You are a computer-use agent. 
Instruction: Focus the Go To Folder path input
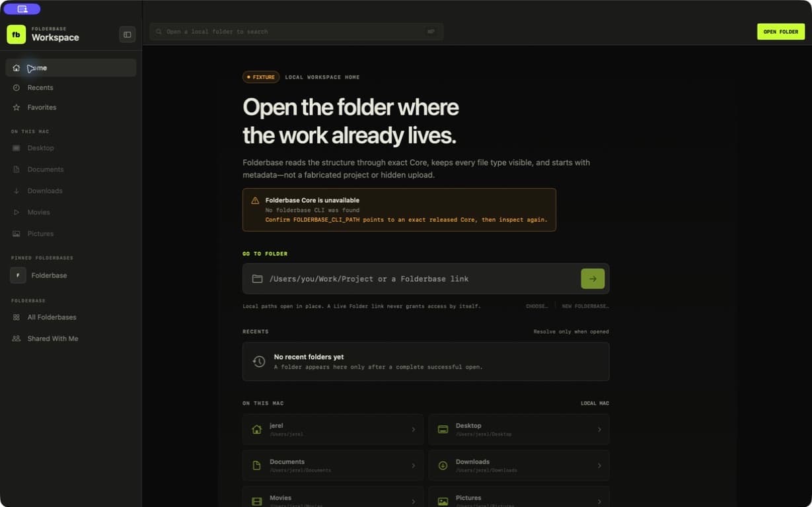[x=425, y=279]
